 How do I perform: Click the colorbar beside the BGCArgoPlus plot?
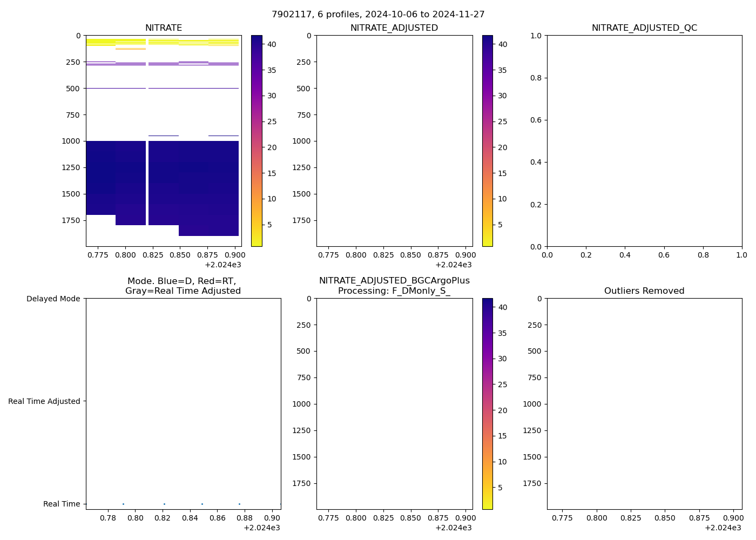487,403
